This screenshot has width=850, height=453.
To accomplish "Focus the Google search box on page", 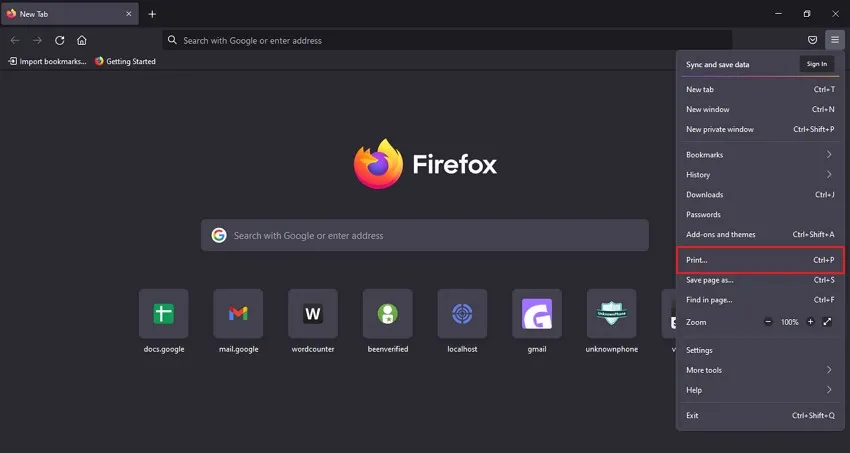I will (x=424, y=235).
